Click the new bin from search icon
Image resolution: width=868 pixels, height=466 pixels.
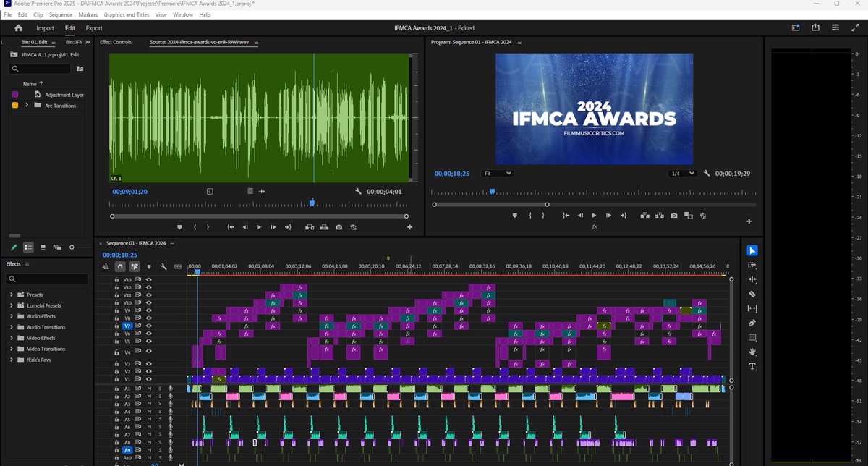[80, 69]
